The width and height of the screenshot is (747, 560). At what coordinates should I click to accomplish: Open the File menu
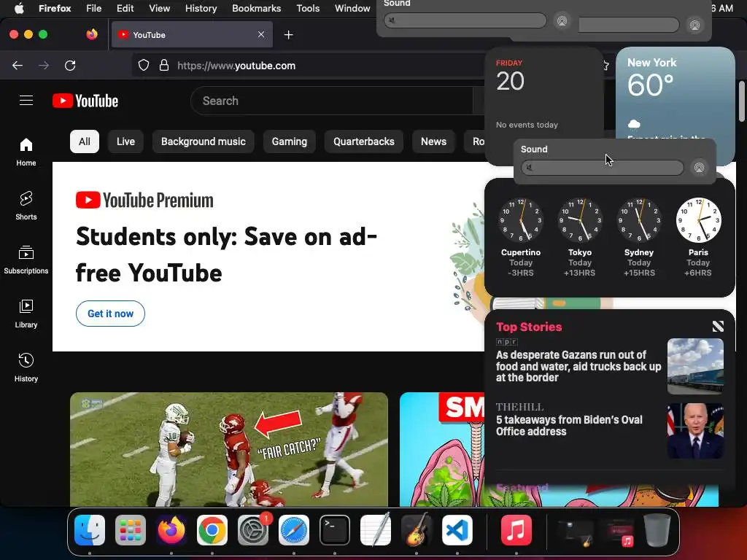94,8
